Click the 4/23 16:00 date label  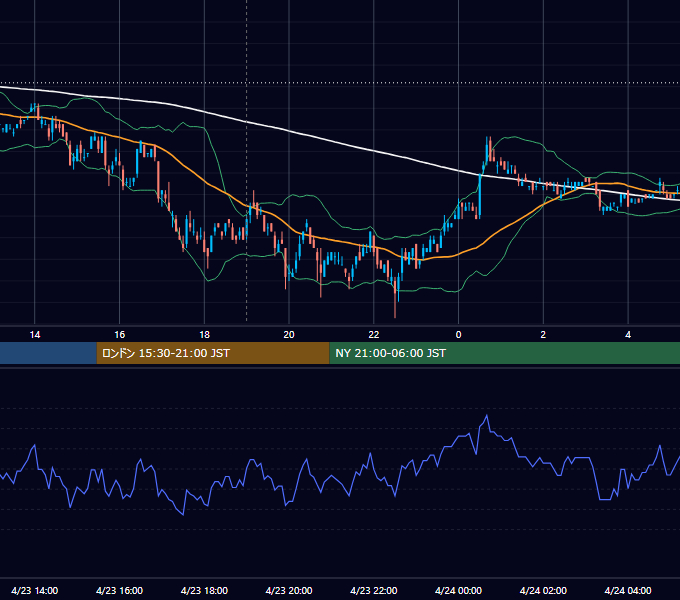point(120,590)
